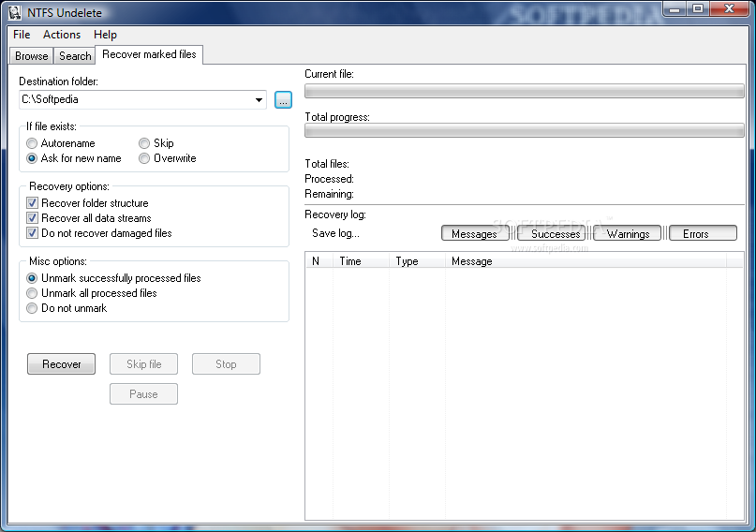This screenshot has height=532, width=756.
Task: Click the Current file progress bar
Action: (x=524, y=91)
